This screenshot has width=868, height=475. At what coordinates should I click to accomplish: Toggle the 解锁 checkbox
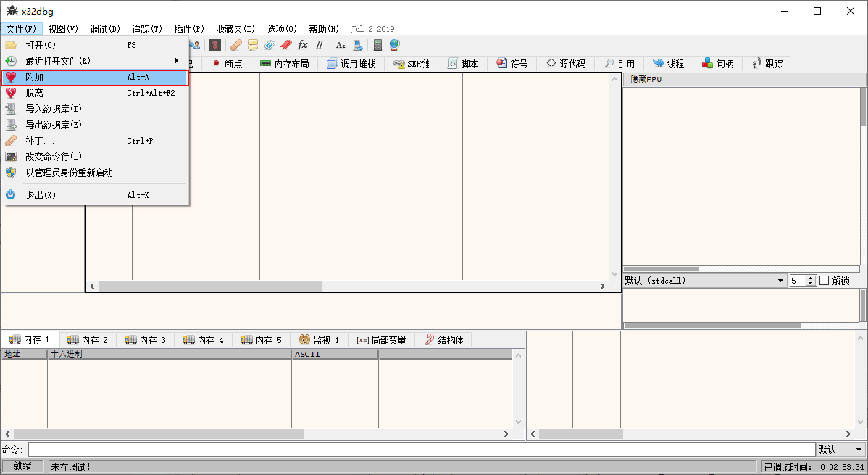(824, 281)
